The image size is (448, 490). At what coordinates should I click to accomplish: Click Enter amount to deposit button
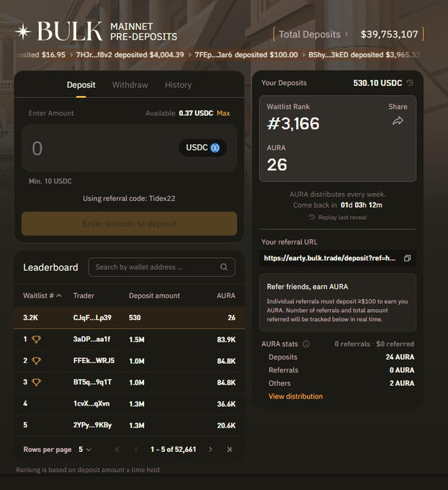point(129,224)
